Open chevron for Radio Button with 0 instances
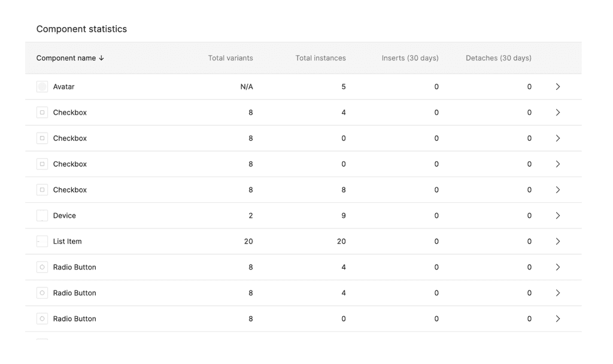The width and height of the screenshot is (613, 364). coord(557,318)
